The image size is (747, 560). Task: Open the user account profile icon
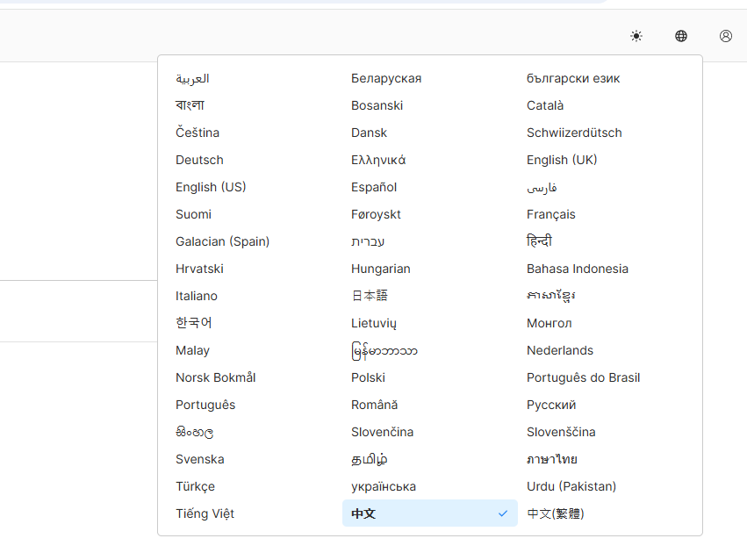[726, 36]
